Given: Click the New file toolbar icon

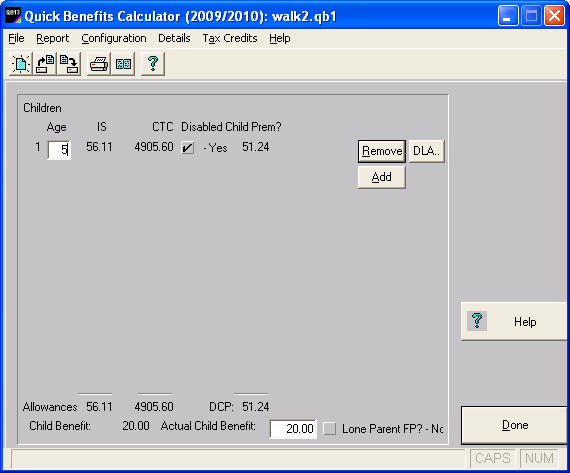Looking at the screenshot, I should tap(21, 64).
